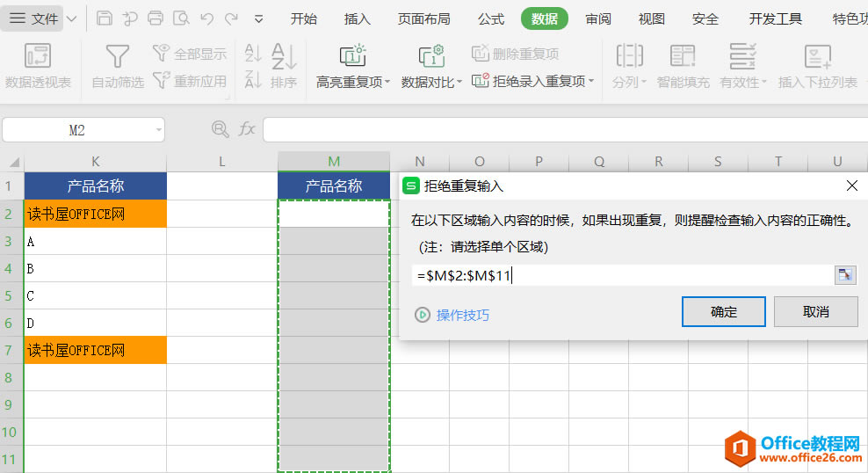Click Text to Columns (分列) icon
868x473 pixels.
[x=629, y=56]
